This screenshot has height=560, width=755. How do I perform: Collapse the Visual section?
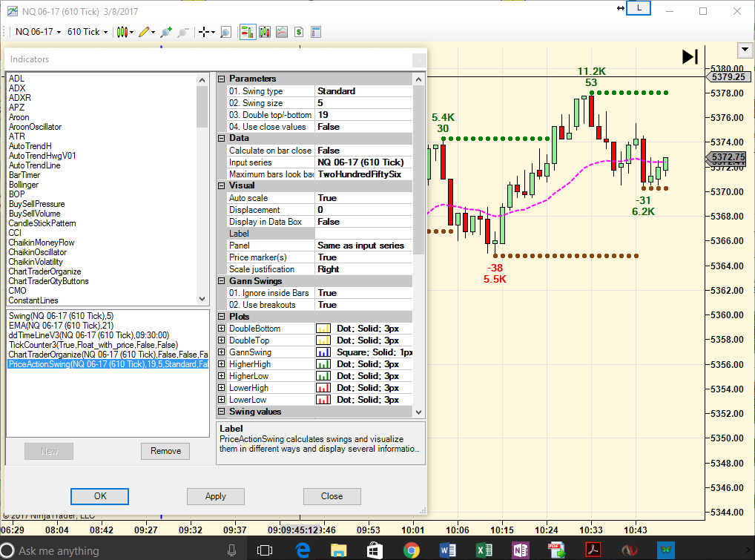(x=222, y=186)
